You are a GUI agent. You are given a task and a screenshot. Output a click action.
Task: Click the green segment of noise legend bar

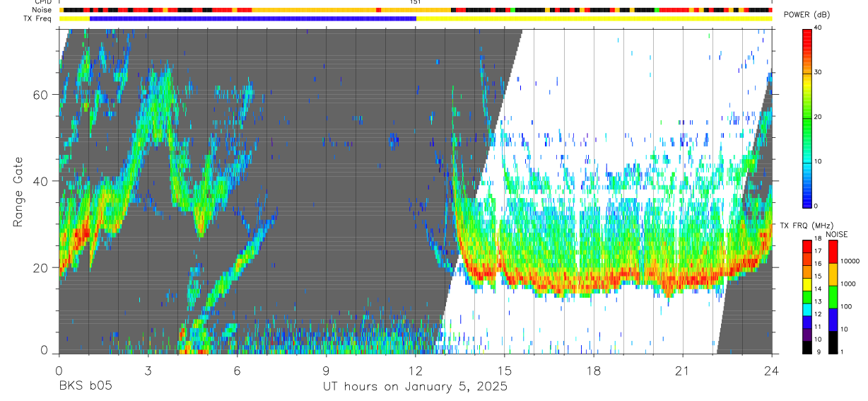(x=833, y=297)
